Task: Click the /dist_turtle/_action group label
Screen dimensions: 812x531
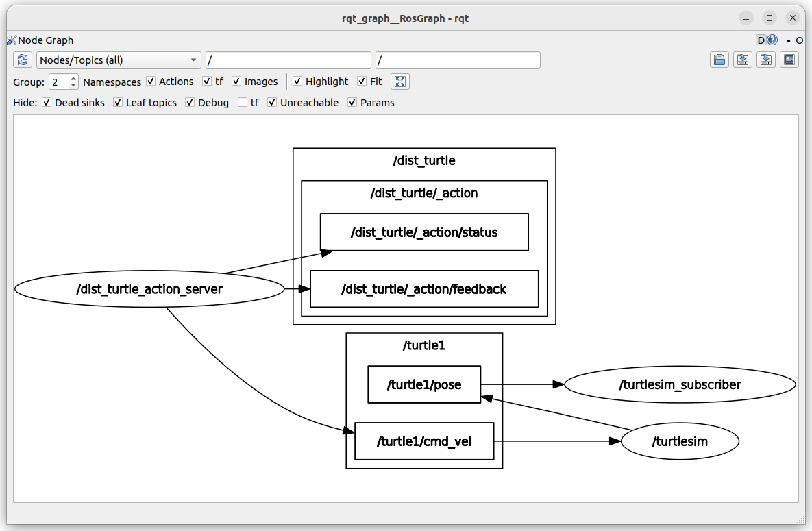Action: [424, 193]
